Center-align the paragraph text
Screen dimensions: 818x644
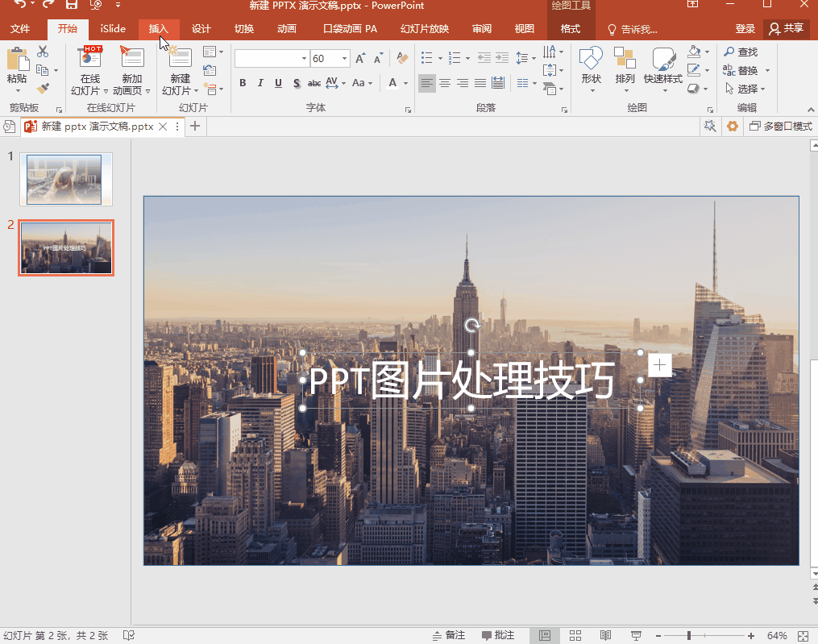point(444,83)
